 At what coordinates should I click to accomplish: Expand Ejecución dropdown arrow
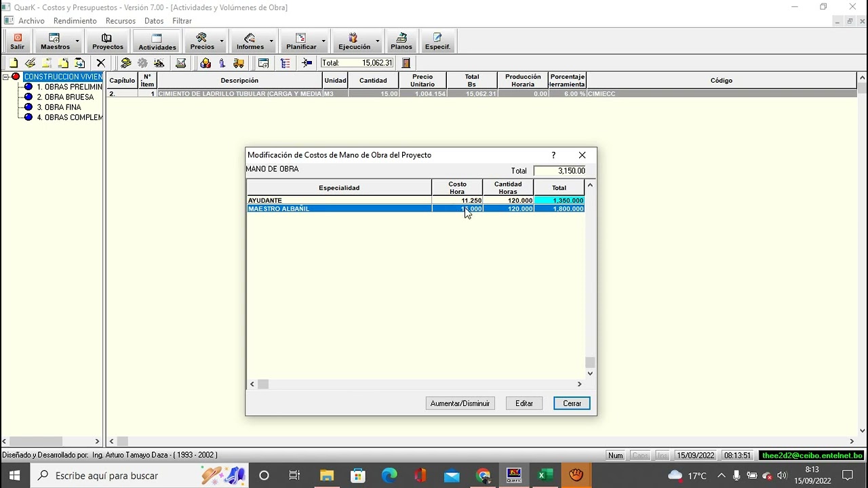[x=378, y=41]
